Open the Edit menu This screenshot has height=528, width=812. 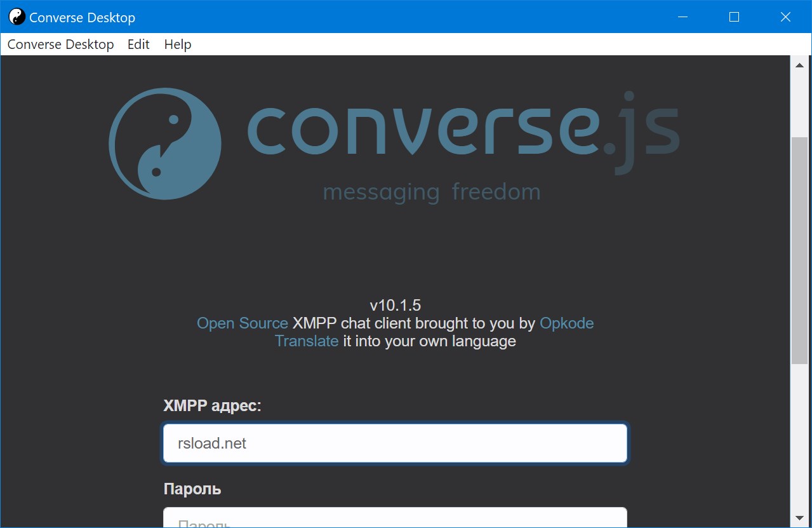click(x=138, y=44)
